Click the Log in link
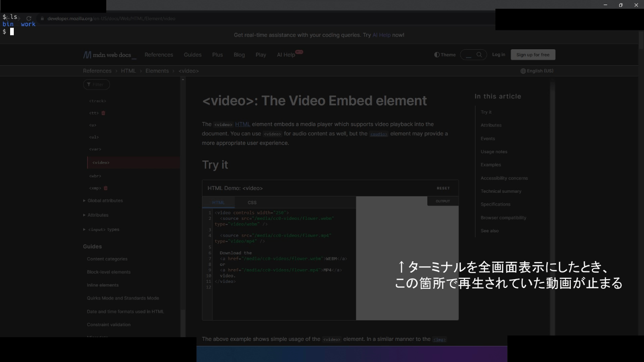The image size is (644, 362). click(499, 55)
